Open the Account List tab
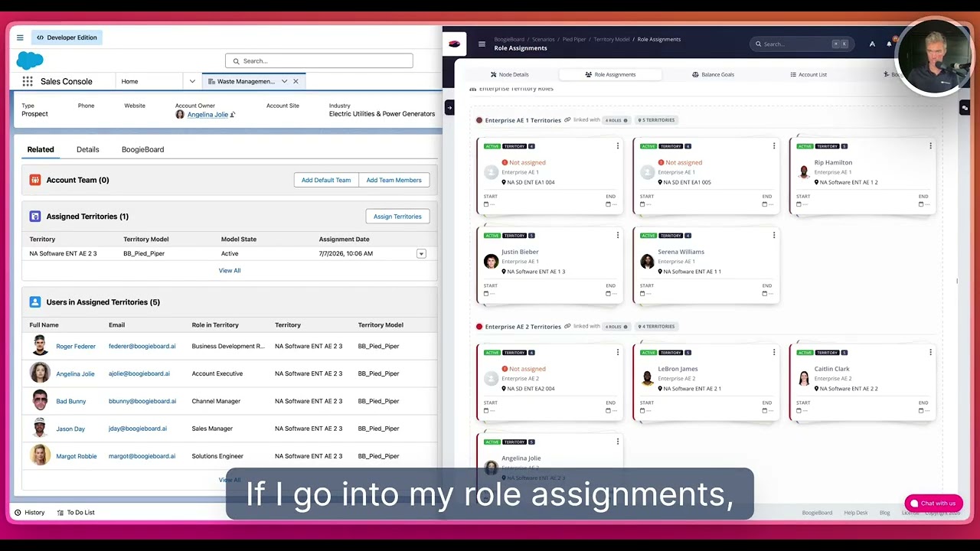 (x=808, y=74)
